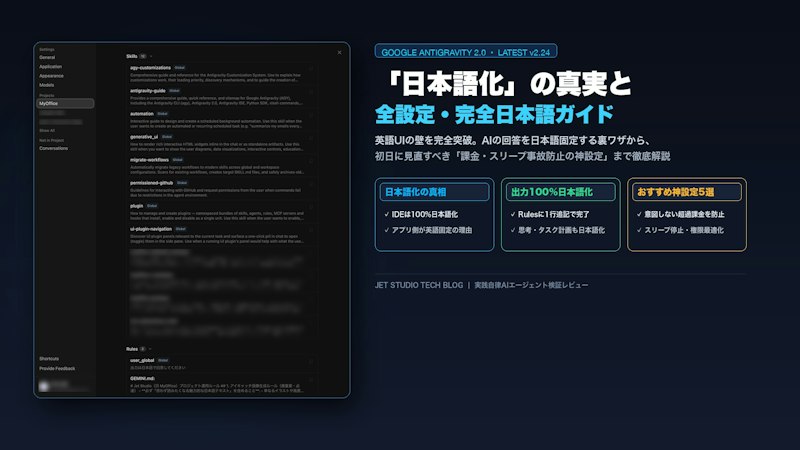Click the GOOGLE ANTIGRAVITY 2.0 version badge
The width and height of the screenshot is (800, 450).
[466, 52]
